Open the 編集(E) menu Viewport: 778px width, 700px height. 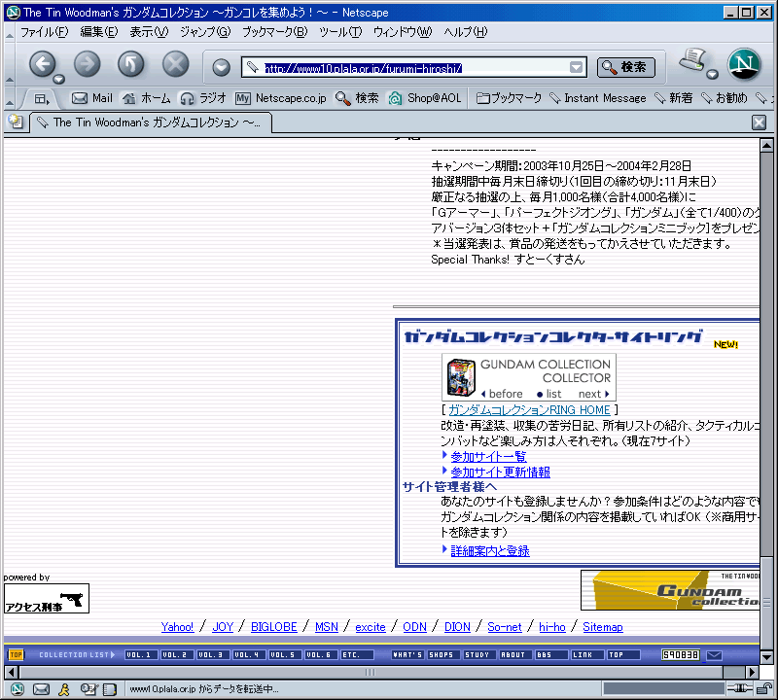99,32
